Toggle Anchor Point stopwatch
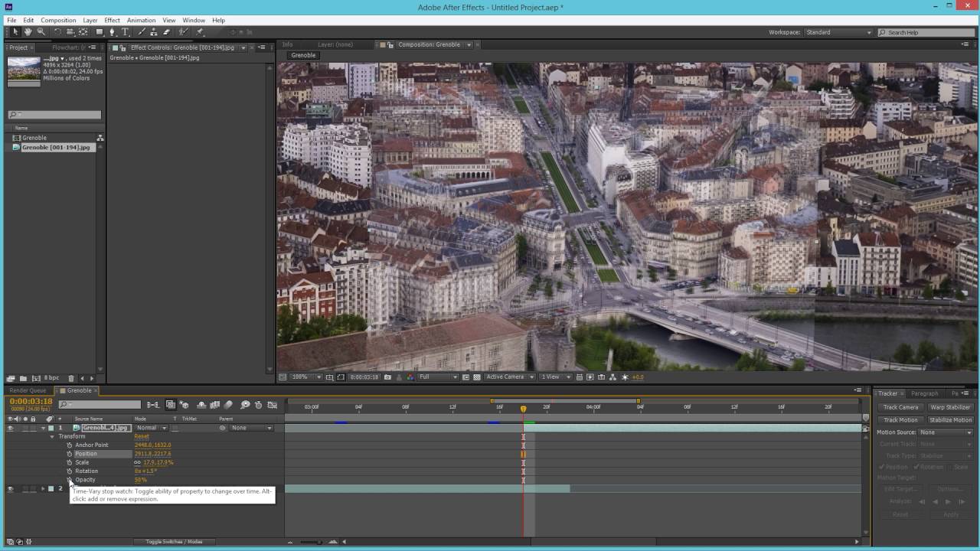Viewport: 980px width, 551px height. pyautogui.click(x=70, y=445)
